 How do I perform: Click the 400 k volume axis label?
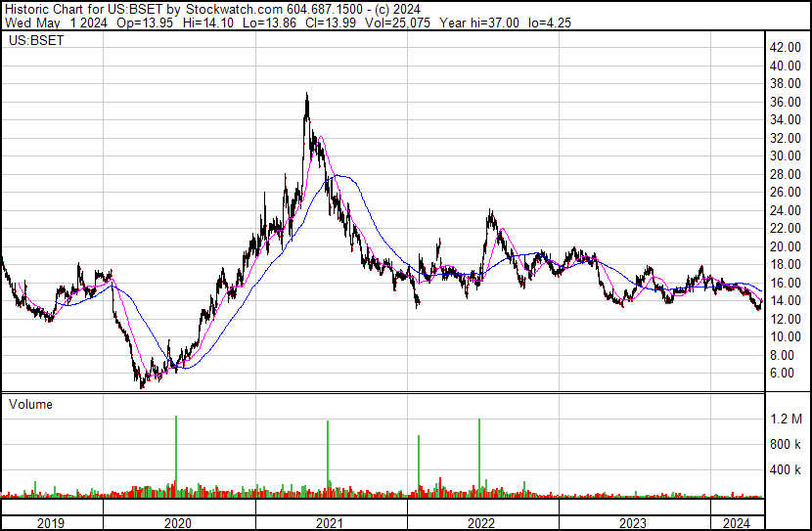point(785,470)
